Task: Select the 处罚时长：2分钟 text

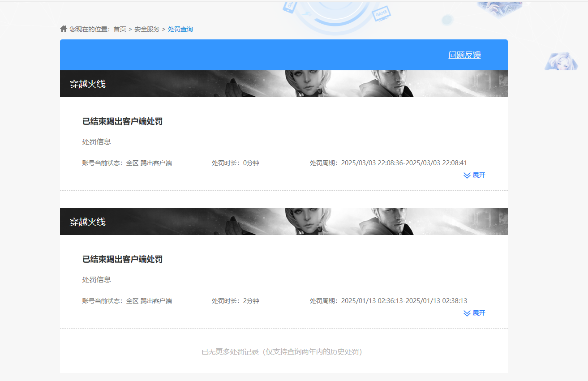Action: click(236, 301)
